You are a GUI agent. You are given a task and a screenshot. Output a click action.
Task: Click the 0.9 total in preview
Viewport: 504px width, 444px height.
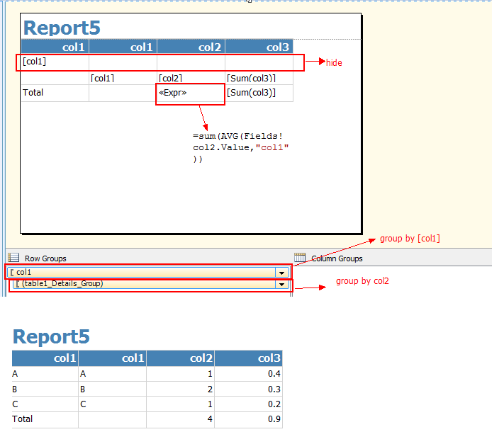pyautogui.click(x=274, y=419)
